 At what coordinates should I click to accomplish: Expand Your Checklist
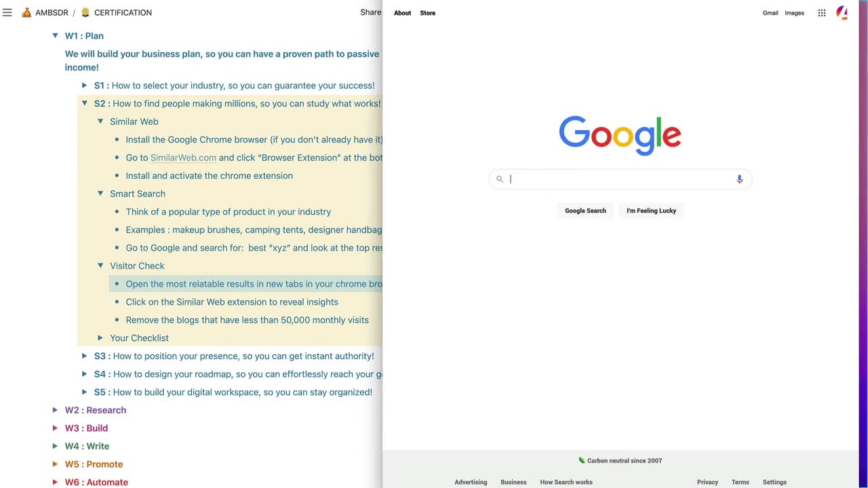pos(100,338)
